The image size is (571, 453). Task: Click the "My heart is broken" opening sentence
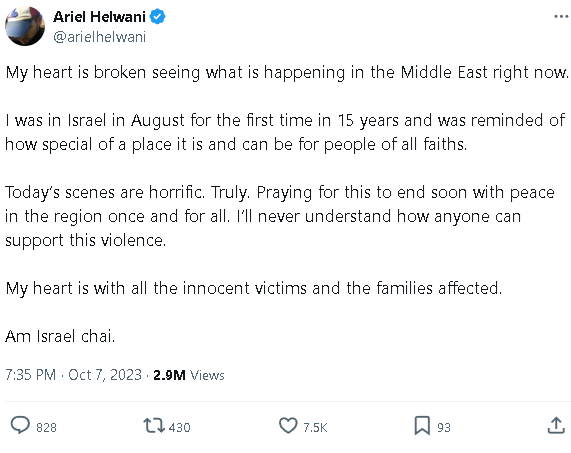coord(287,72)
